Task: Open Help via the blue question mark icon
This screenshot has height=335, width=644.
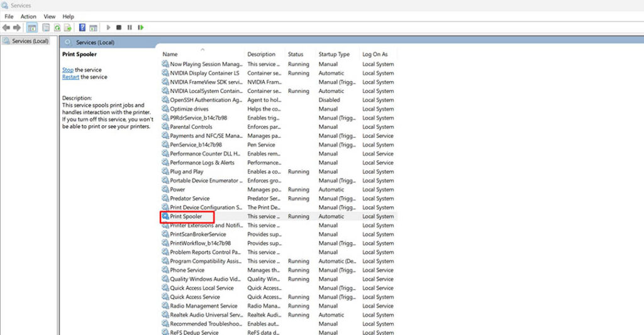Action: [x=82, y=28]
